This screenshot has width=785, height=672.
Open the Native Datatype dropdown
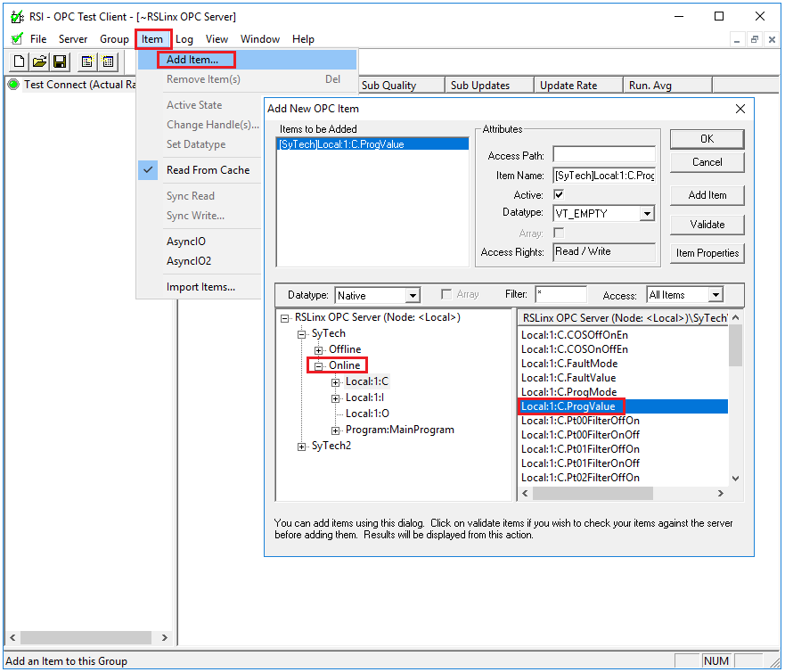tap(413, 295)
